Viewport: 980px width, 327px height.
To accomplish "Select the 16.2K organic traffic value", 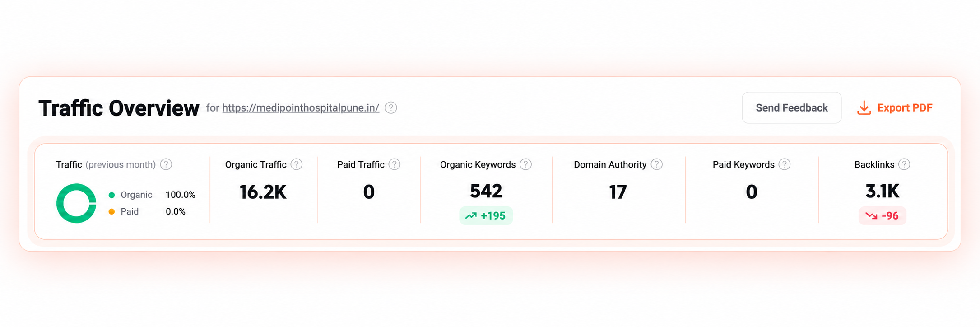I will click(263, 192).
